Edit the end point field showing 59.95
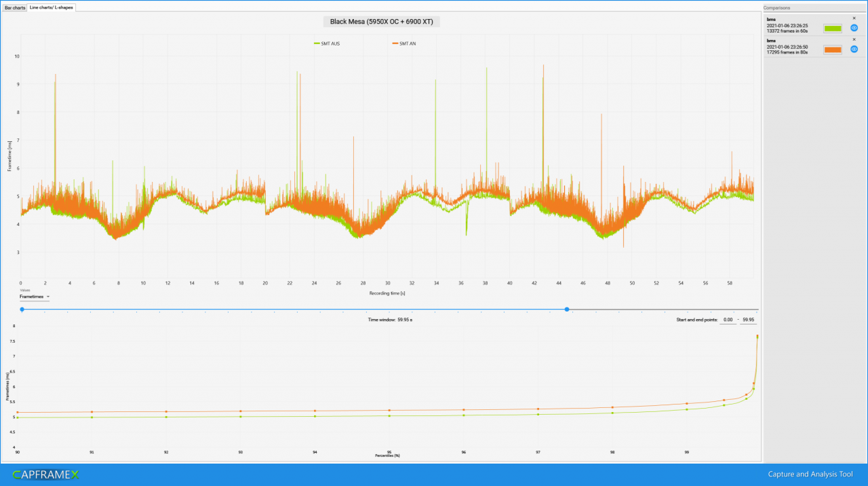Viewport: 868px width, 486px height. click(749, 319)
